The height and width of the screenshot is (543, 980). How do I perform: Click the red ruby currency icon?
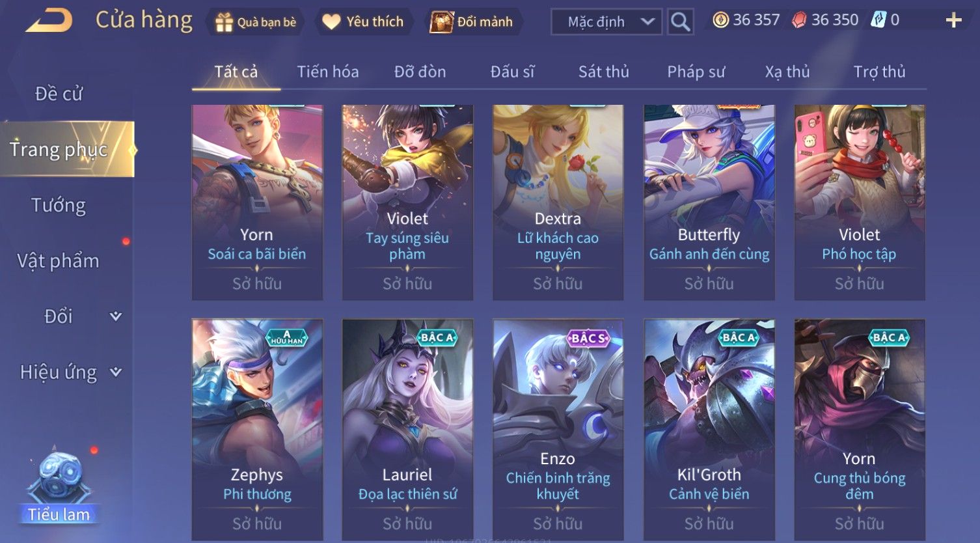[x=799, y=20]
